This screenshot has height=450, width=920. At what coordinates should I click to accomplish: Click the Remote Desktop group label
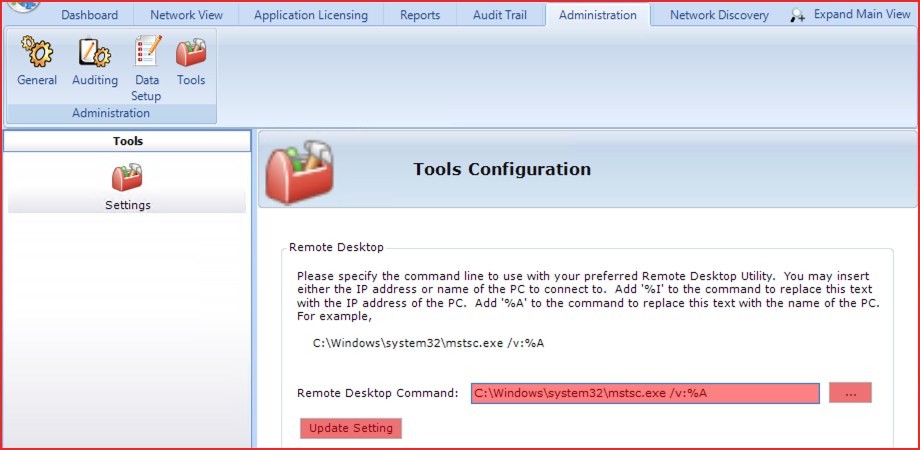tap(337, 248)
